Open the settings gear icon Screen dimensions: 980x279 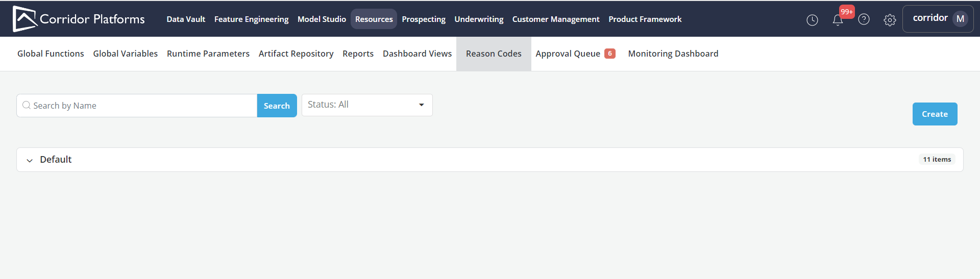point(890,20)
